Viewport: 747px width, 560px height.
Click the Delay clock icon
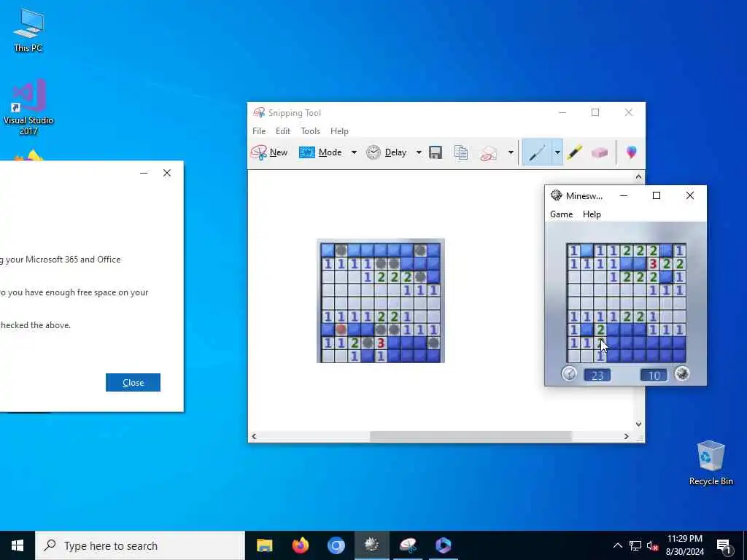click(x=373, y=152)
